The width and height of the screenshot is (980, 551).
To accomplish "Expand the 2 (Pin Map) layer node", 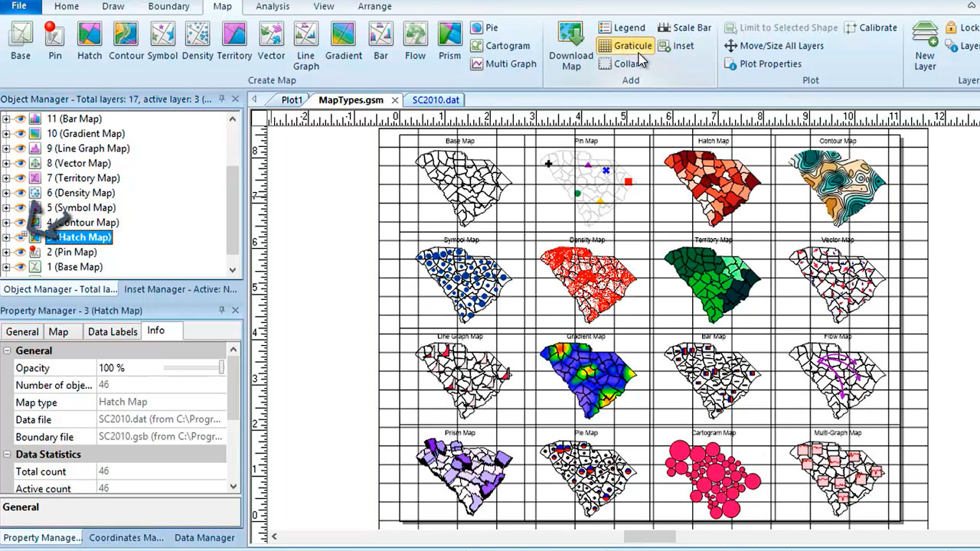I will point(6,253).
